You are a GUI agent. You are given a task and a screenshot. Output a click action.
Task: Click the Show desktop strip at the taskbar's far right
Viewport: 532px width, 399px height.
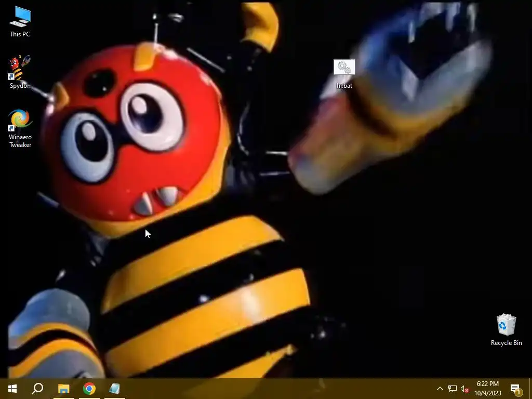pyautogui.click(x=530, y=389)
